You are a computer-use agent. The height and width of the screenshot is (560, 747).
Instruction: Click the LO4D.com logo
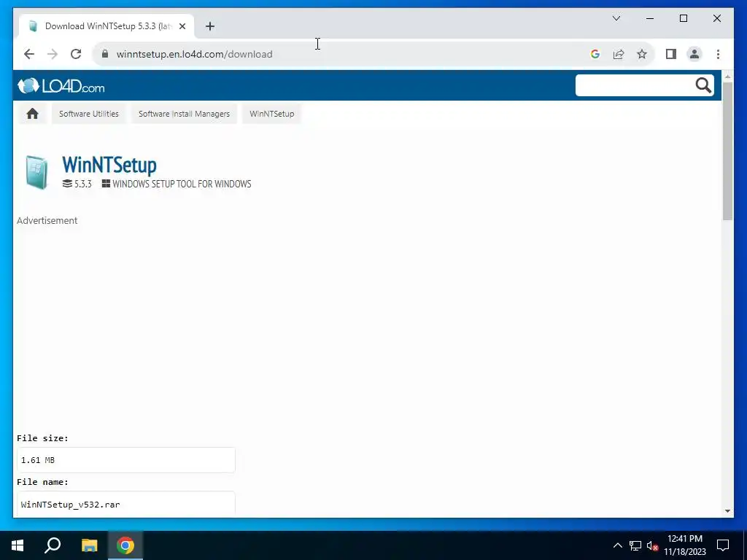61,86
